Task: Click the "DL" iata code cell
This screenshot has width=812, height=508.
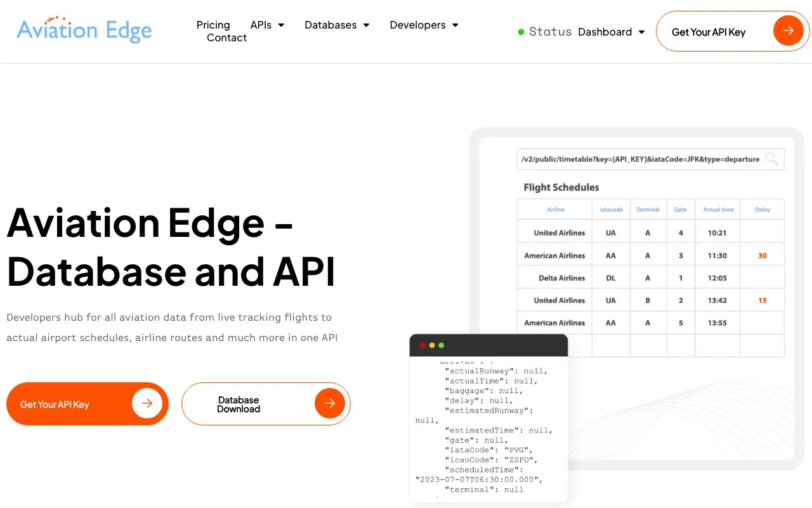Action: tap(611, 278)
